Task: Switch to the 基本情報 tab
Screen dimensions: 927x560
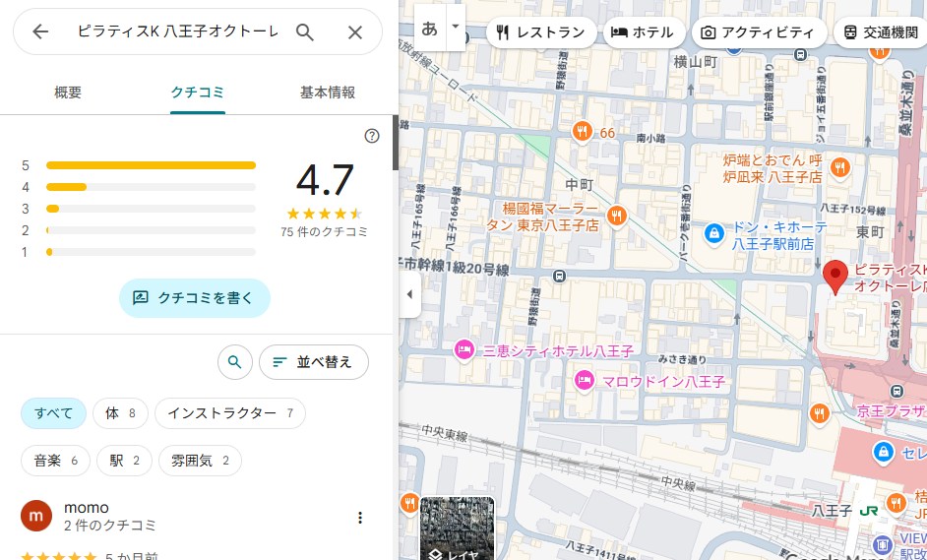Action: [327, 93]
